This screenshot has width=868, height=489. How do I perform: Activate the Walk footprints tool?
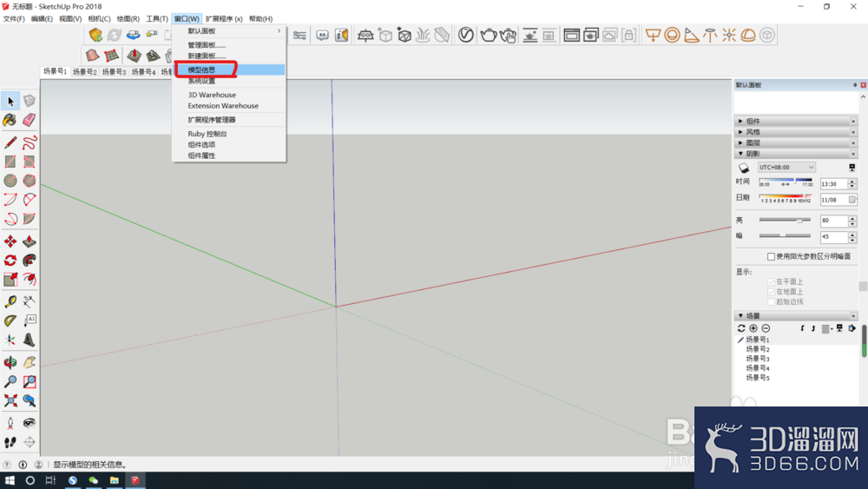10,442
